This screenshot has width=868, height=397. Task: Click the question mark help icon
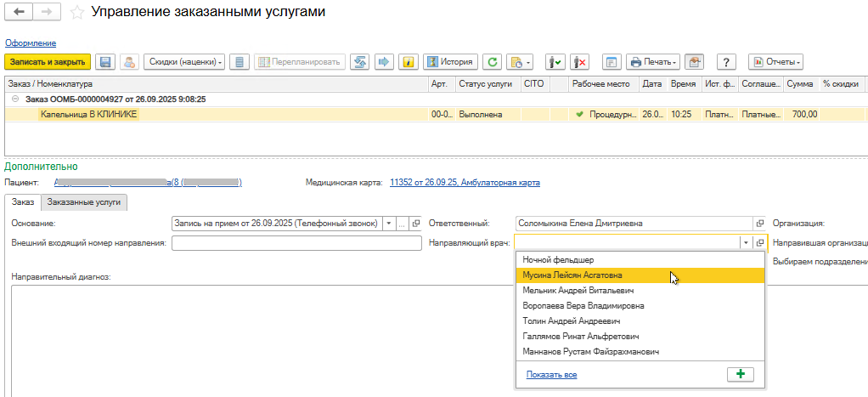coord(724,62)
